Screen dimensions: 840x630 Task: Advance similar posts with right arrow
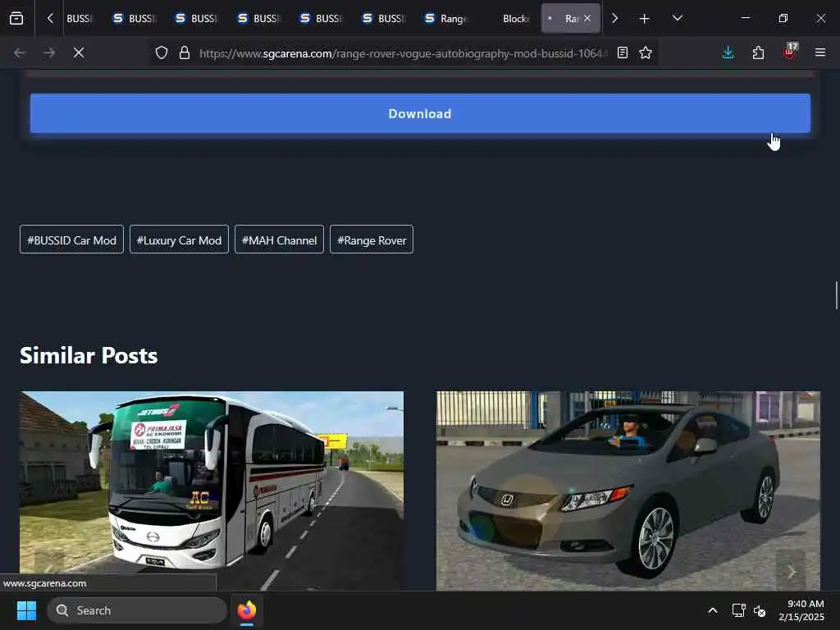(792, 571)
